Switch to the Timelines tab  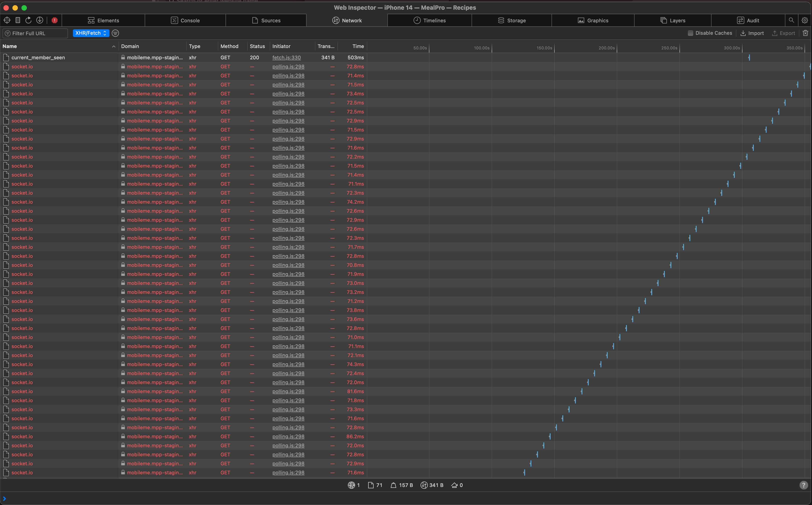430,20
